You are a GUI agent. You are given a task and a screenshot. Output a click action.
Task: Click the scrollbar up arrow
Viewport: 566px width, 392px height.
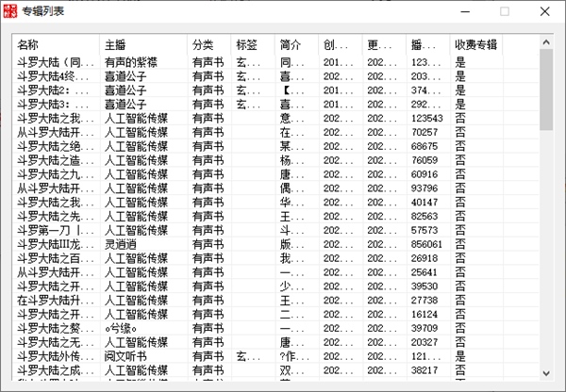click(545, 42)
